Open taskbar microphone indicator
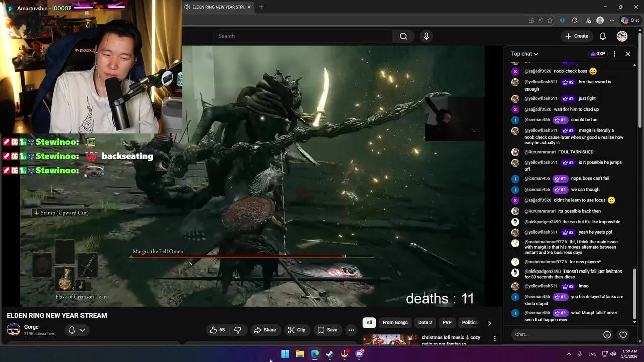This screenshot has height=362, width=644. coord(580,354)
